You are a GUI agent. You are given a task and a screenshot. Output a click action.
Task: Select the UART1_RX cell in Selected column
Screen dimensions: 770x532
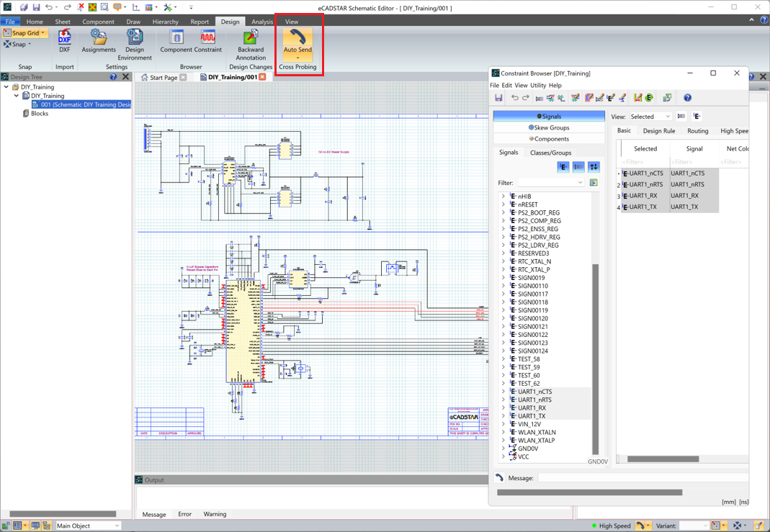[x=645, y=196]
